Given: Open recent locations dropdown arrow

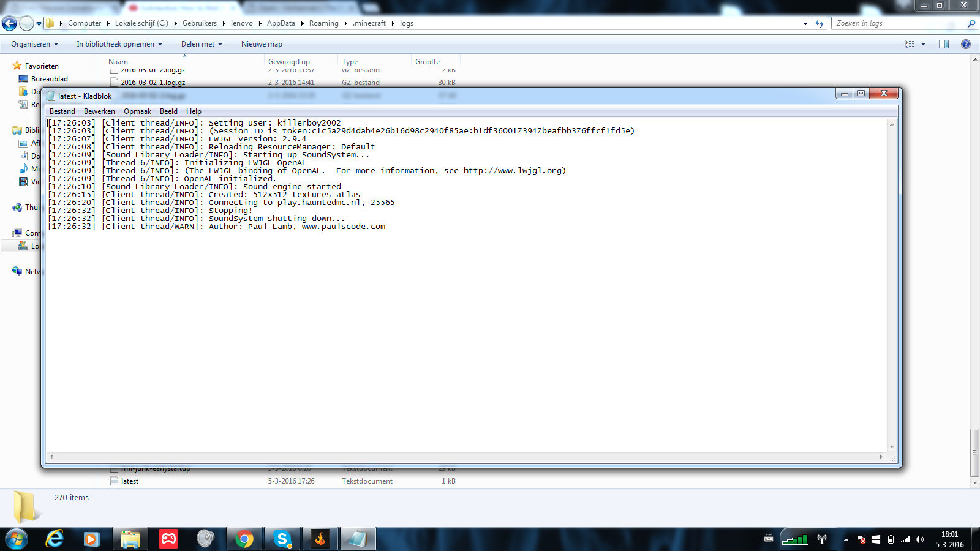Looking at the screenshot, I should (x=39, y=24).
